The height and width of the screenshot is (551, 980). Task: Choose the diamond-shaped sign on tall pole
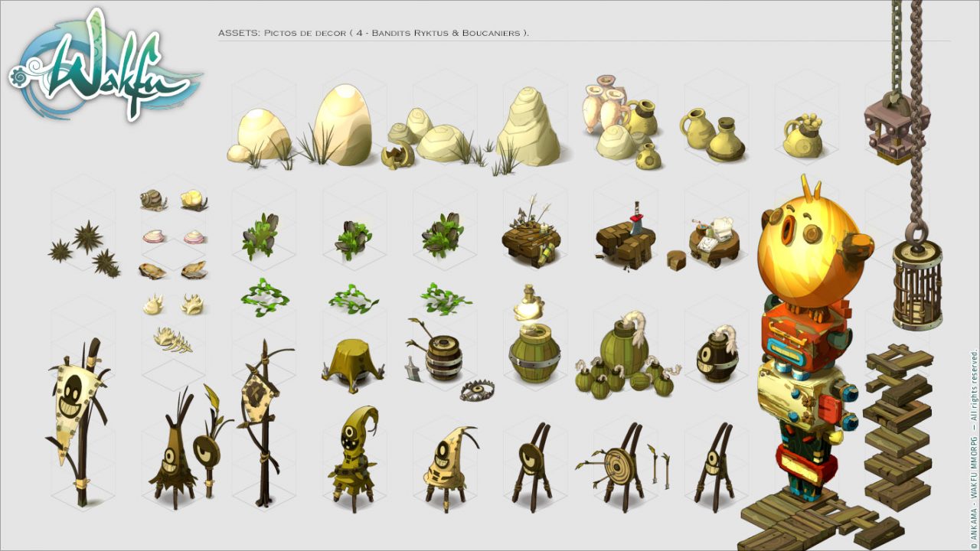click(263, 423)
